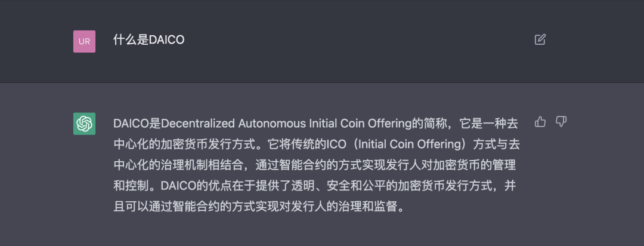Click the parenthesized "Initial Coin Offering" phrase
Image resolution: width=644 pixels, height=246 pixels.
[402, 144]
